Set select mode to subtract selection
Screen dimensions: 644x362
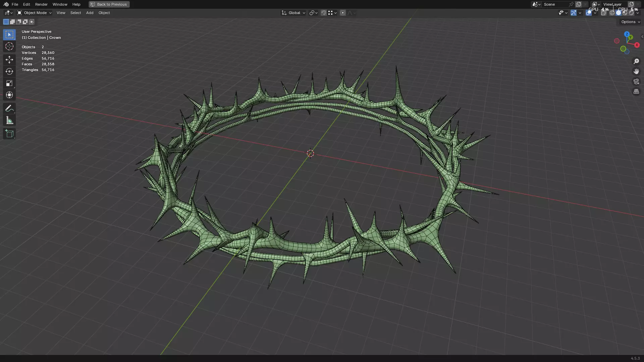pyautogui.click(x=19, y=22)
